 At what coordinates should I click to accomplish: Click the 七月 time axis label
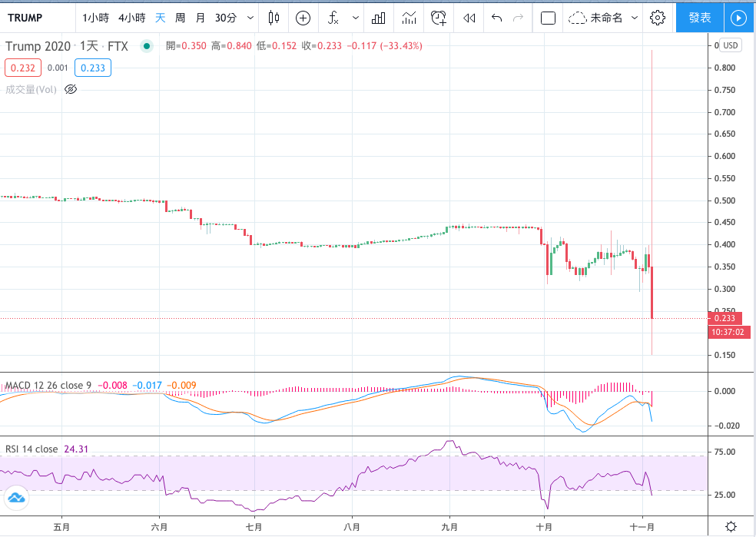pos(254,527)
